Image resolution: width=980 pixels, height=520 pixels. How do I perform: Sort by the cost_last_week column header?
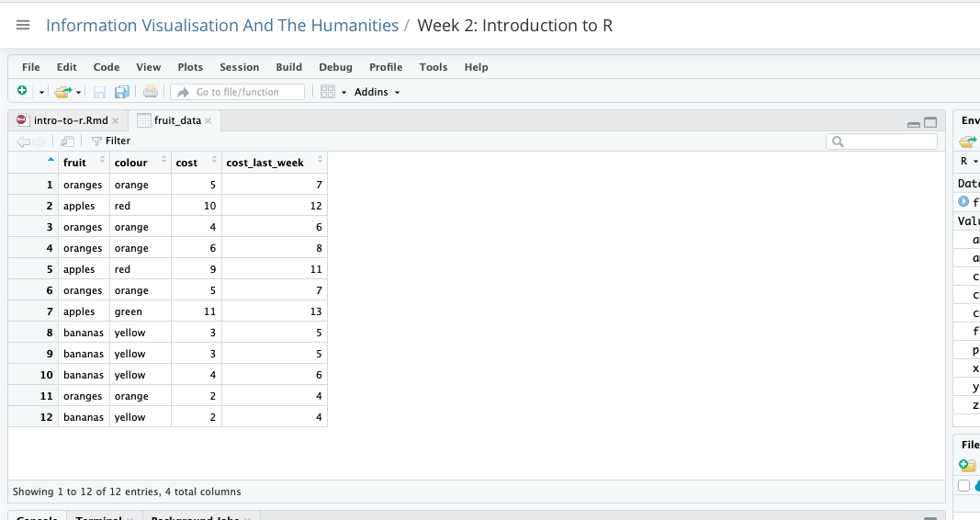265,163
